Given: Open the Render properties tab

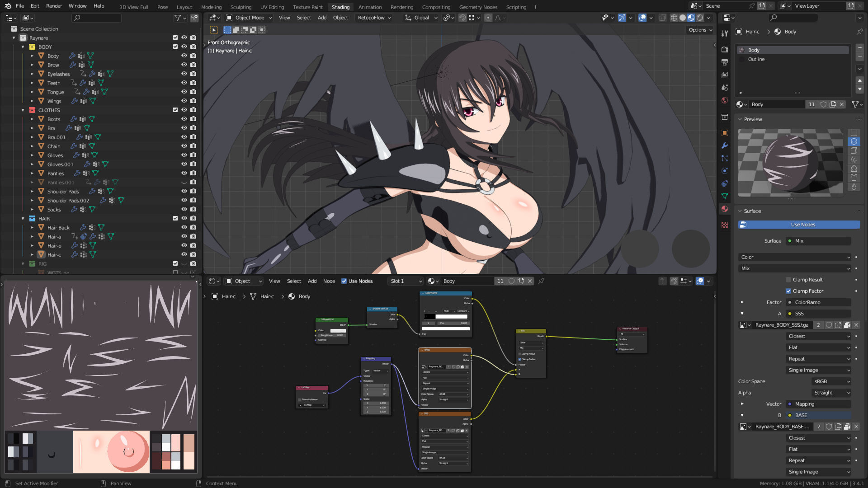Looking at the screenshot, I should tap(725, 49).
